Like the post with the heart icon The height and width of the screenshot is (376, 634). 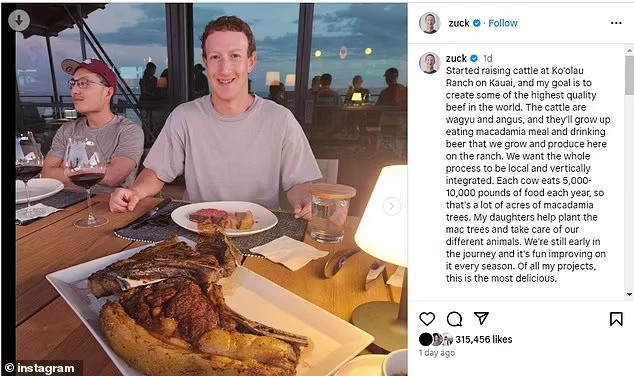[x=427, y=319]
